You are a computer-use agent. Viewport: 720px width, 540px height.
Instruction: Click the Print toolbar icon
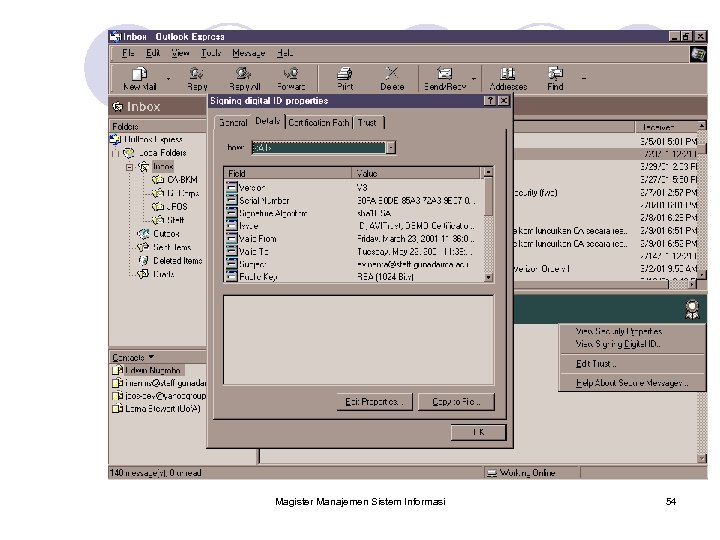[x=345, y=79]
